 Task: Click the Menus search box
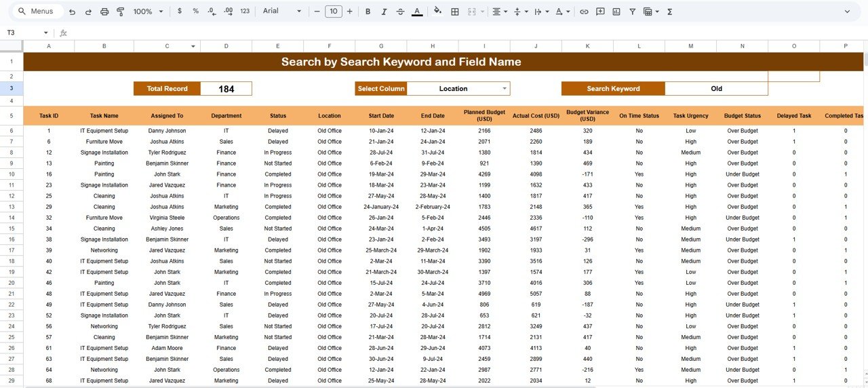point(39,12)
